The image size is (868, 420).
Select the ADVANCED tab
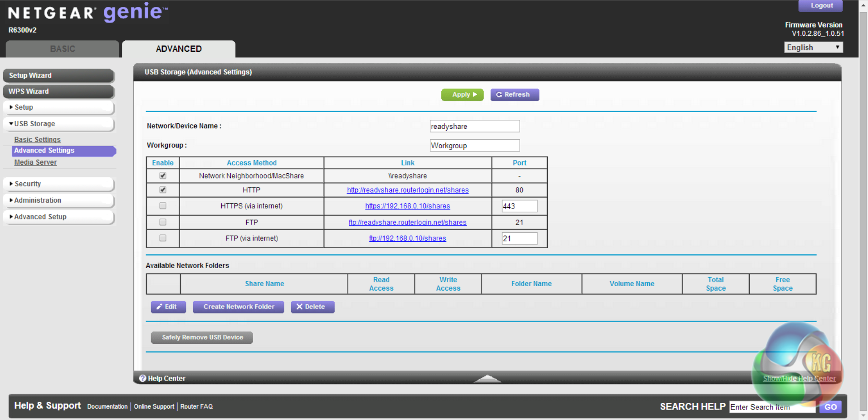pyautogui.click(x=179, y=49)
